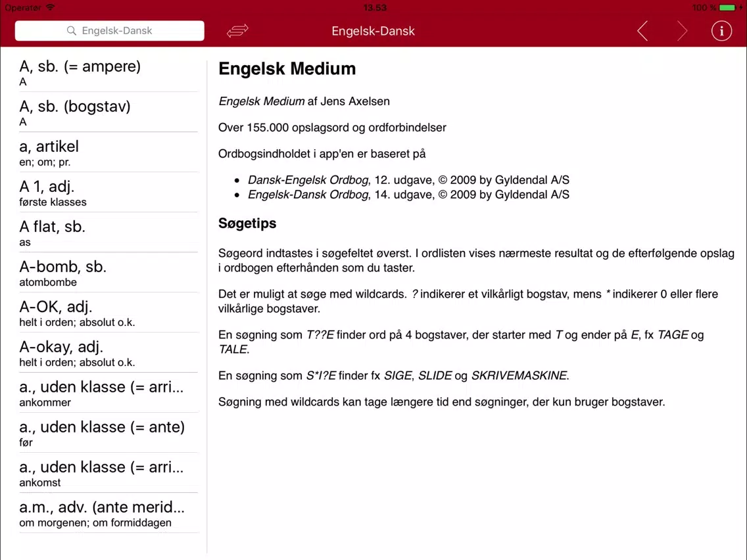Tap the swap dictionary direction arrows icon

(x=237, y=31)
